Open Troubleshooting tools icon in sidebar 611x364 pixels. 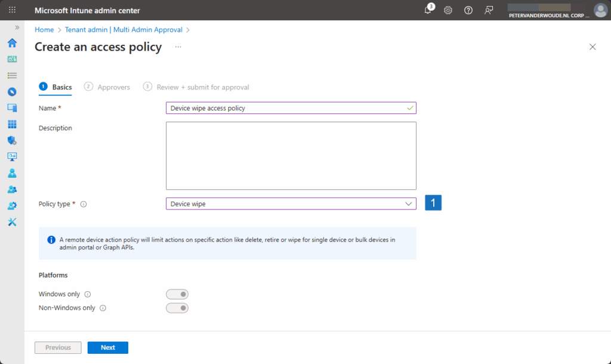12,222
